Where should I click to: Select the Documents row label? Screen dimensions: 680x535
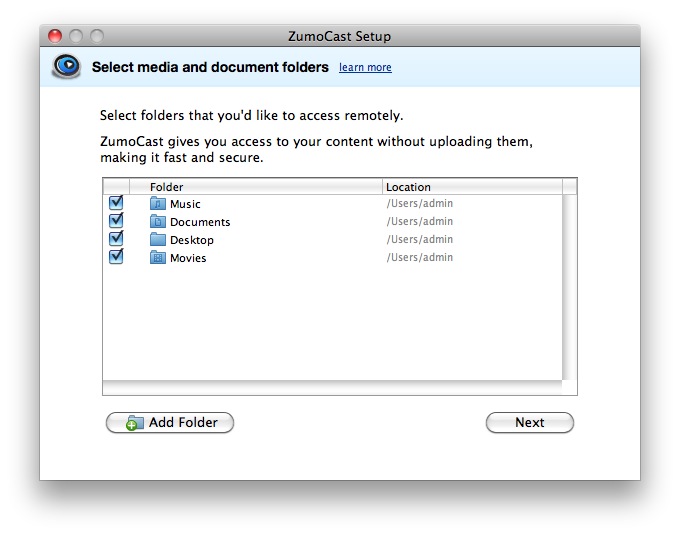[200, 222]
